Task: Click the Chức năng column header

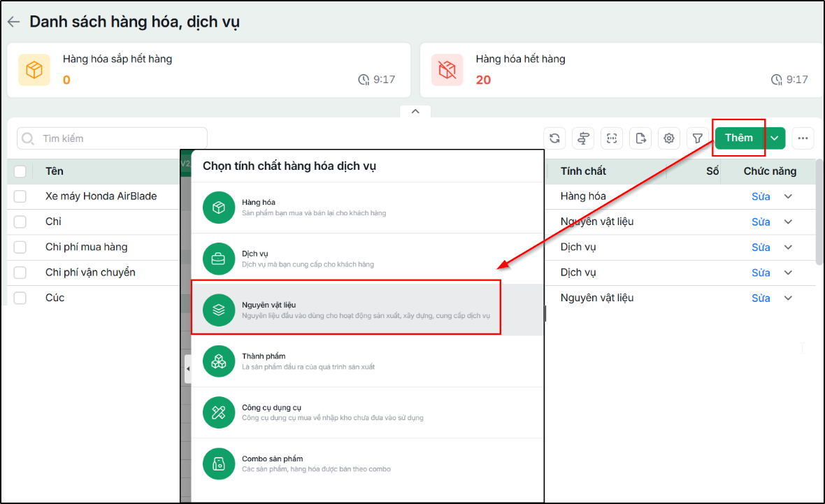Action: 770,171
